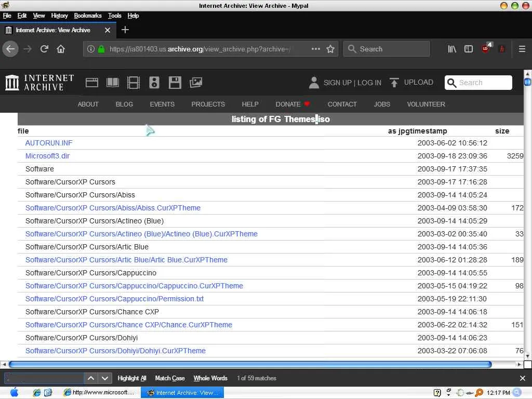Open the page actions three-dot menu

pos(315,49)
